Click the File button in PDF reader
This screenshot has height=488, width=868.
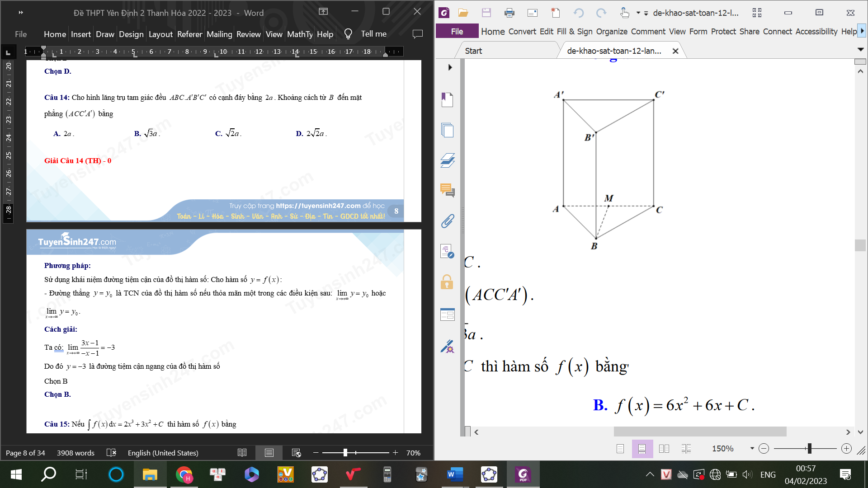point(457,32)
